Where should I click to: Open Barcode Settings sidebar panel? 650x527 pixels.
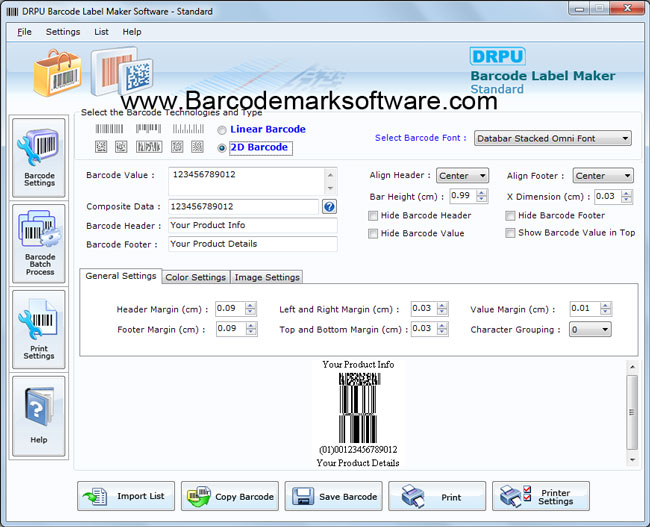point(39,158)
